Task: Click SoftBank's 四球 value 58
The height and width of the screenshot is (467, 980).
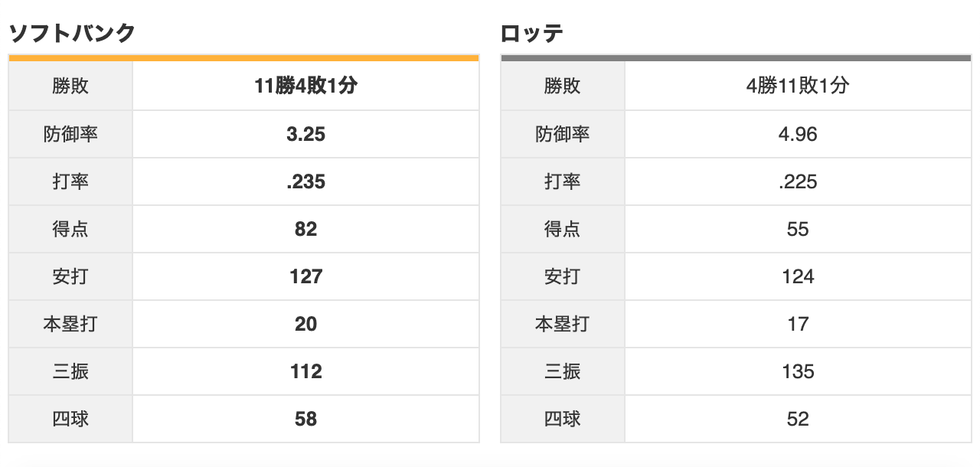Action: 305,419
